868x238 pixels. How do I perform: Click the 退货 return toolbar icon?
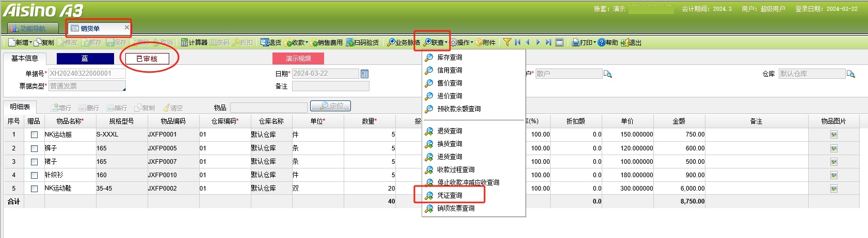point(271,43)
